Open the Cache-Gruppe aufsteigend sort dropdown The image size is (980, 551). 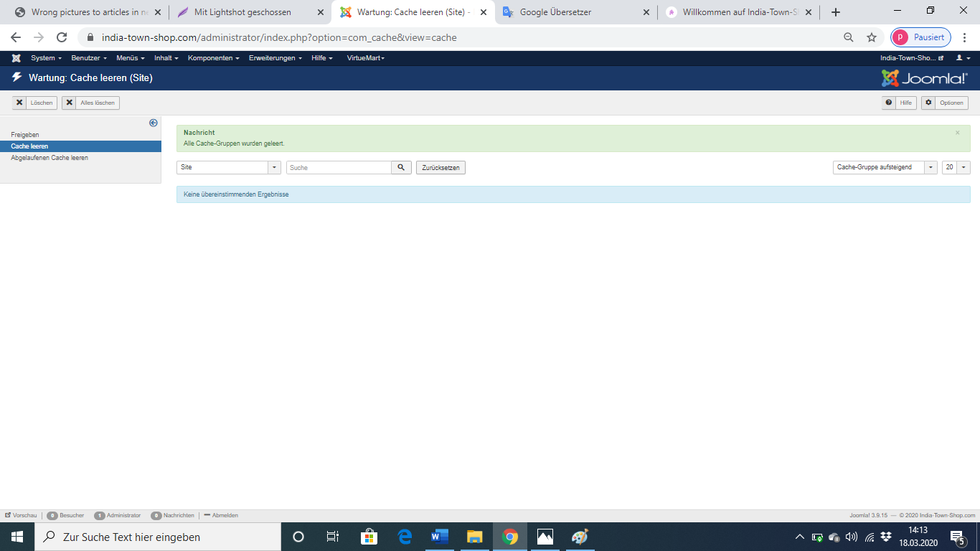tap(885, 167)
